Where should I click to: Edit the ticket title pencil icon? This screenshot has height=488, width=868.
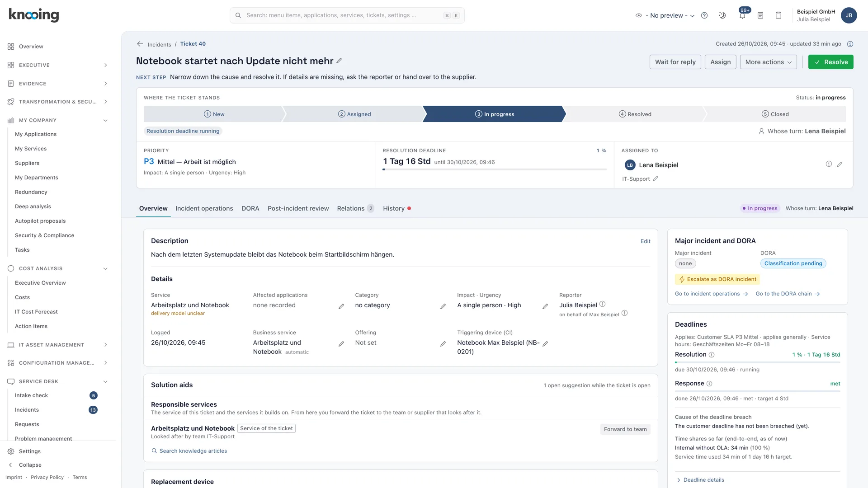click(x=339, y=61)
